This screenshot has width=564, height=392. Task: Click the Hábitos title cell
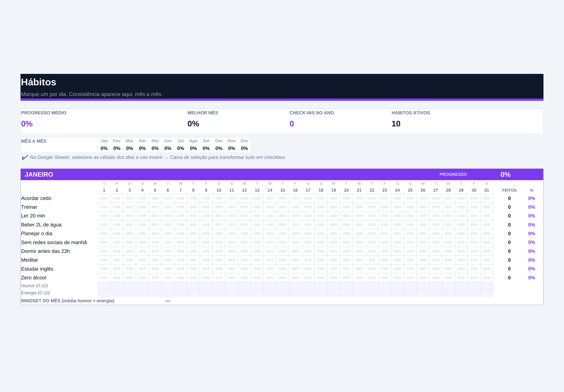[x=38, y=82]
